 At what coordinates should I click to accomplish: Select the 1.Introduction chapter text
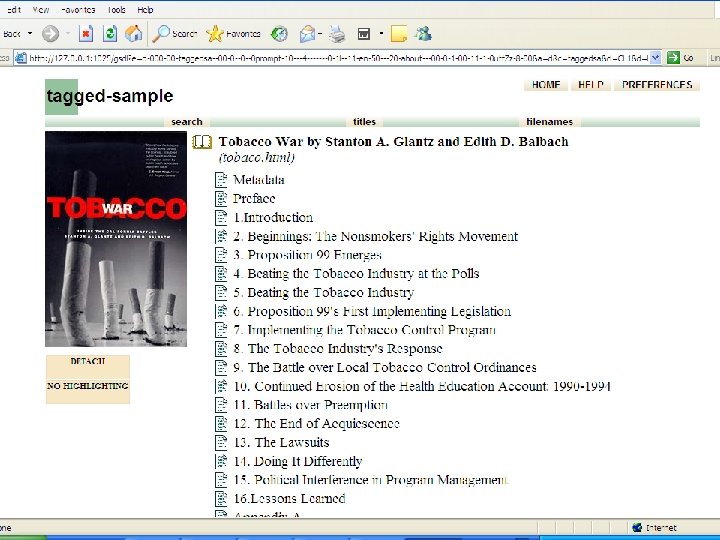273,217
